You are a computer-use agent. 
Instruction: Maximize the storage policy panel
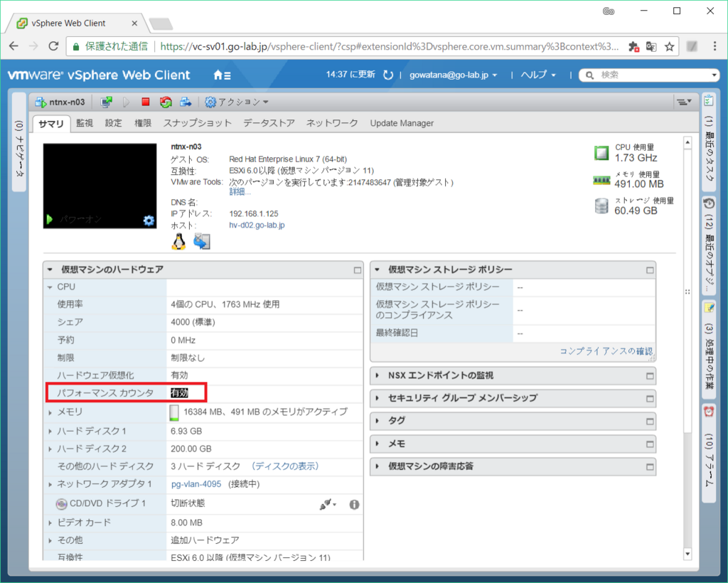[x=650, y=269]
